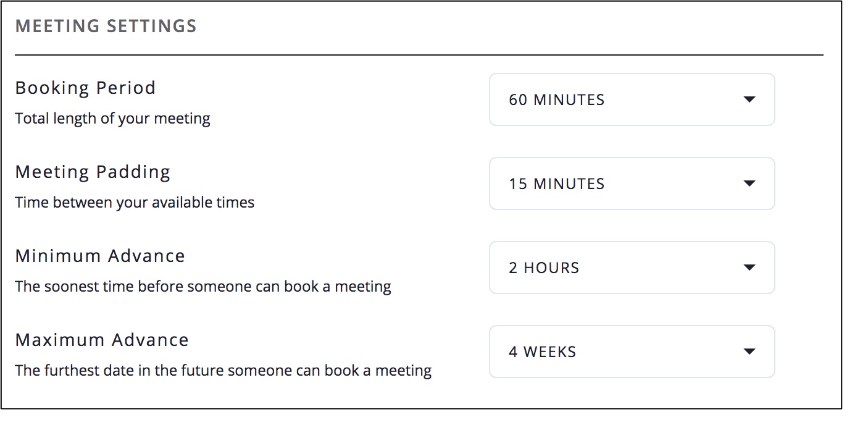868x435 pixels.
Task: Click the "soonest time" description text
Action: click(x=203, y=287)
